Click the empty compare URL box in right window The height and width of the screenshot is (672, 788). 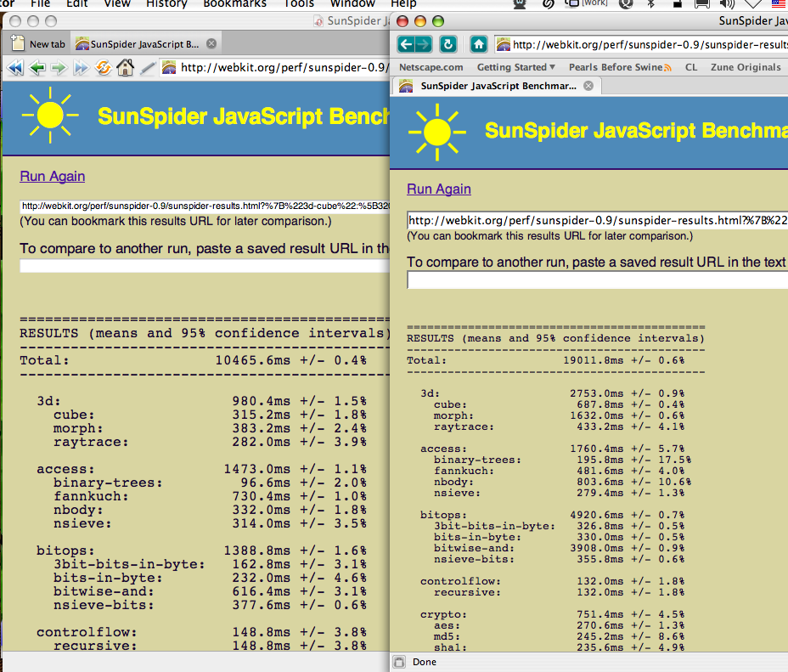pyautogui.click(x=597, y=280)
